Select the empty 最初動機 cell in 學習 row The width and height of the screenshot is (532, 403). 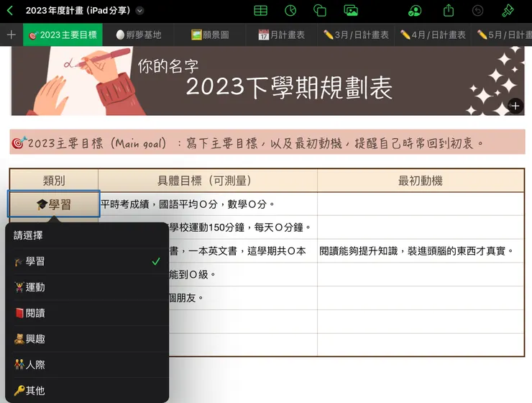tap(421, 204)
